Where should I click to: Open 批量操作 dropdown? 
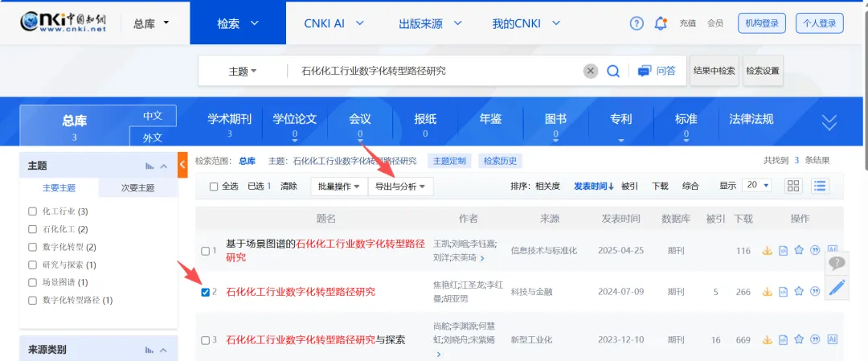click(x=339, y=187)
